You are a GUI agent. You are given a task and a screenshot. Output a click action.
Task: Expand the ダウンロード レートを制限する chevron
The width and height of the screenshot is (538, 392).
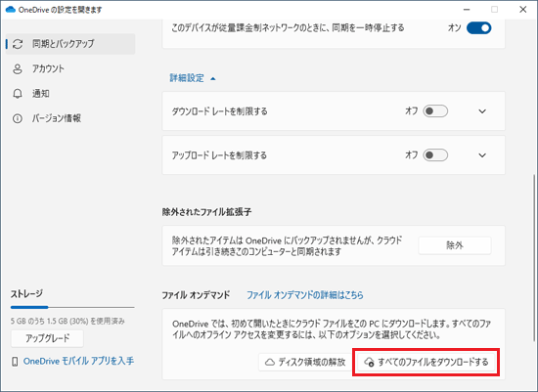(x=482, y=111)
